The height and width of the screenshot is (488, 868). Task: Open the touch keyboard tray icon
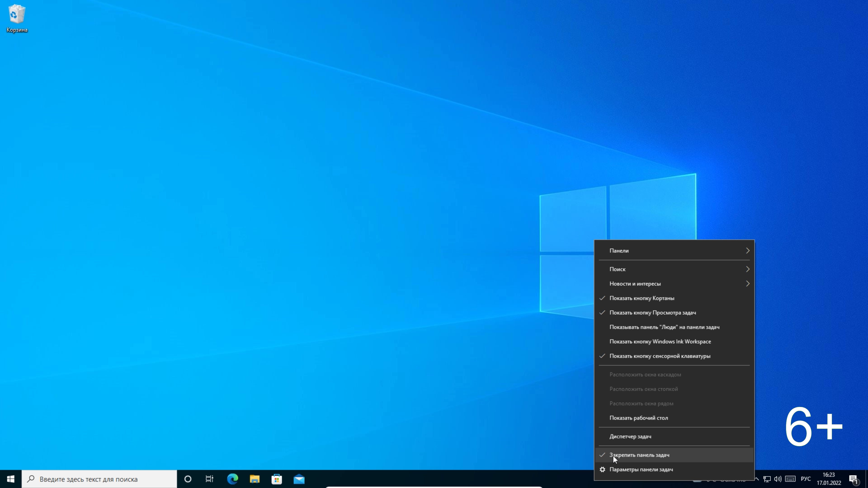click(790, 479)
